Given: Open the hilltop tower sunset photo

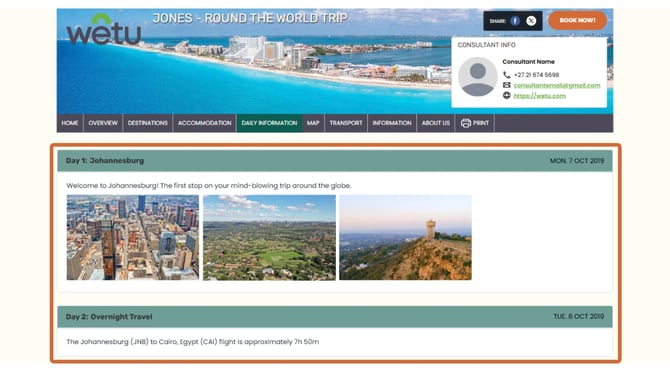Looking at the screenshot, I should (406, 237).
